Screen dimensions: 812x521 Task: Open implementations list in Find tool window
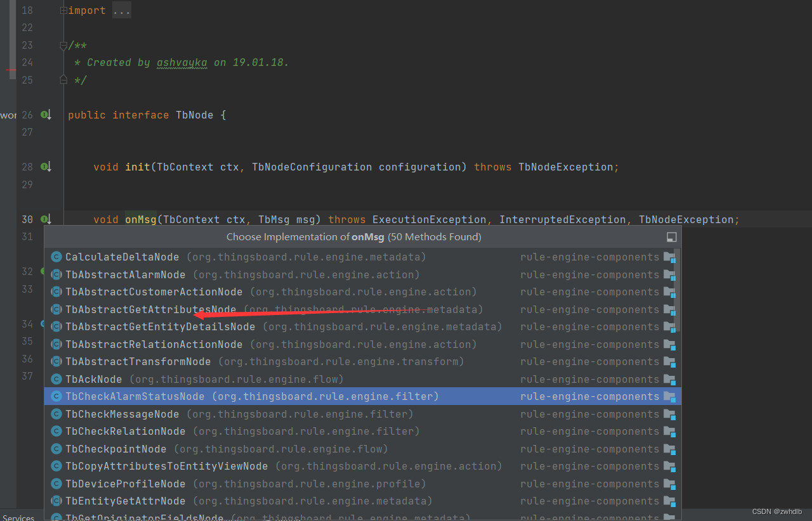coord(672,237)
